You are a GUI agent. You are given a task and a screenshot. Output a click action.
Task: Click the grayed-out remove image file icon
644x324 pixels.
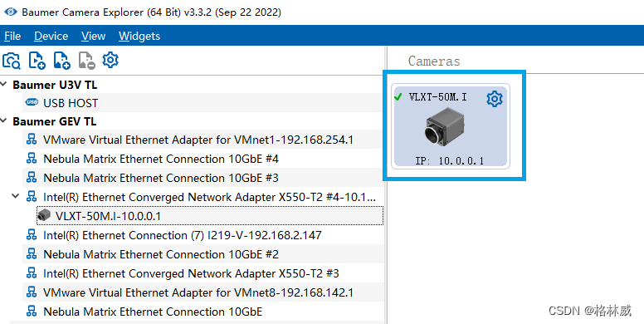(86, 61)
